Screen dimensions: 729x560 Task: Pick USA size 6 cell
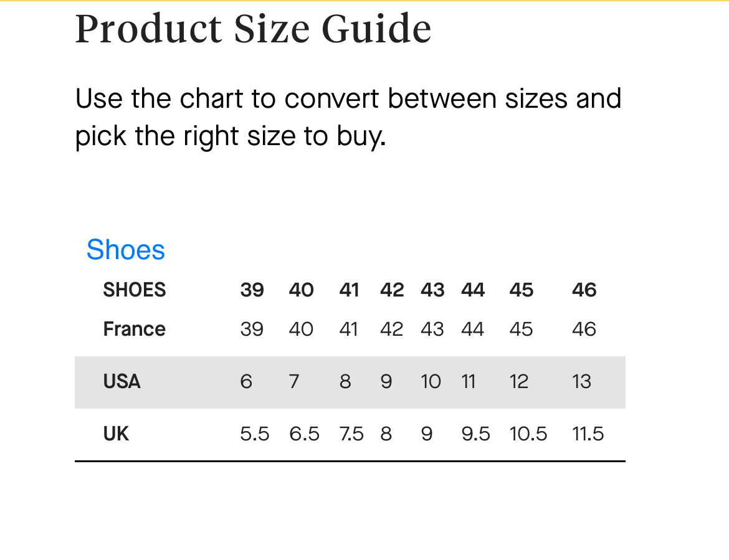[246, 381]
